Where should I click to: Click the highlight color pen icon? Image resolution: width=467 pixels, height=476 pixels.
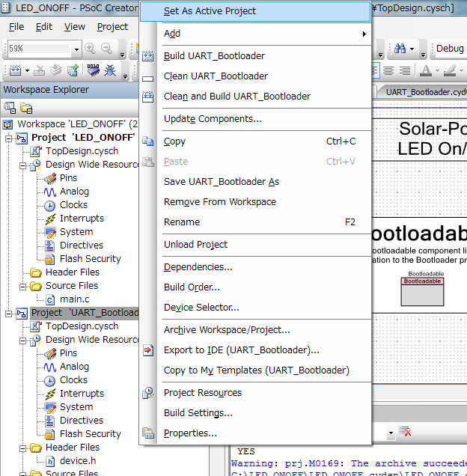coord(450,71)
